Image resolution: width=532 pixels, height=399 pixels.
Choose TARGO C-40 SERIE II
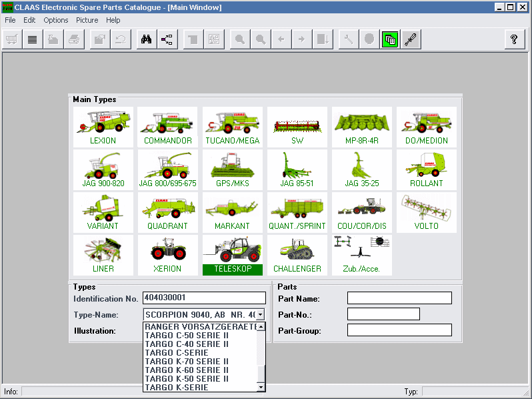(x=201, y=344)
